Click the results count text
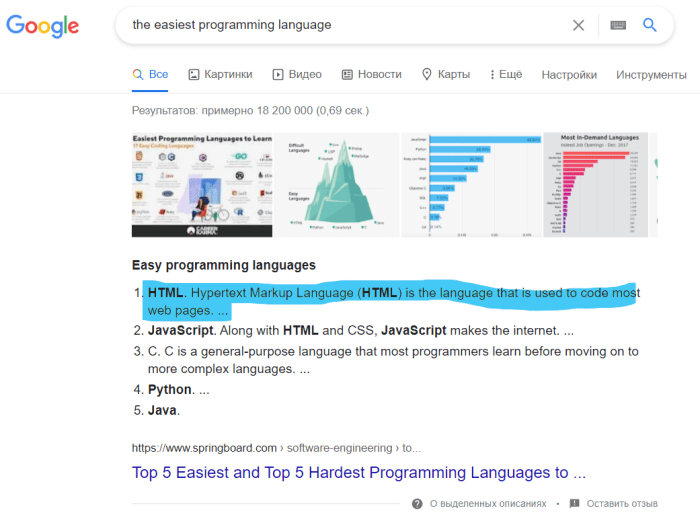 coord(250,111)
